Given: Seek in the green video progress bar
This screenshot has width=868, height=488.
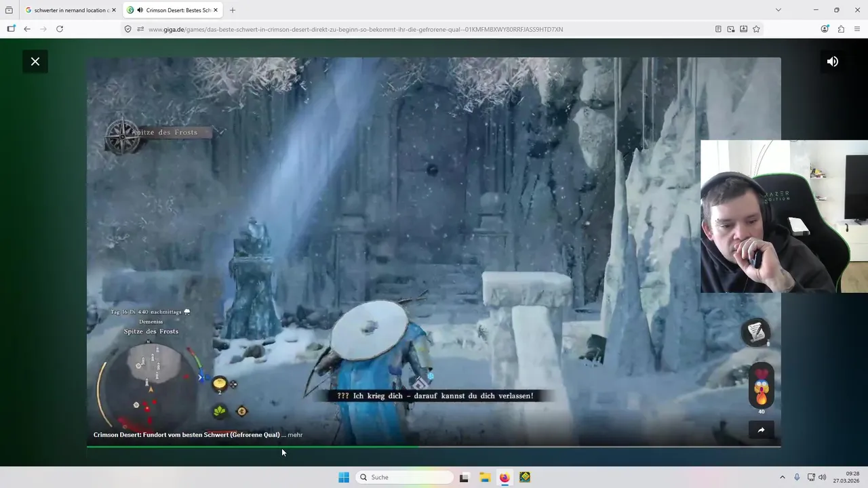Looking at the screenshot, I should click(434, 447).
